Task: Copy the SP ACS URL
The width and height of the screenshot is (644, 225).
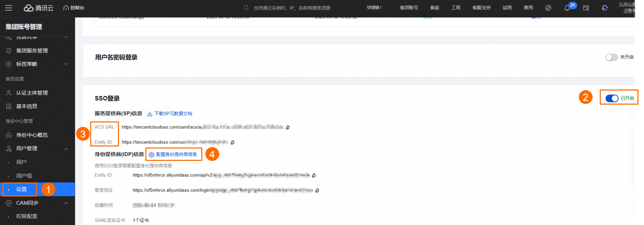Action: click(x=288, y=127)
